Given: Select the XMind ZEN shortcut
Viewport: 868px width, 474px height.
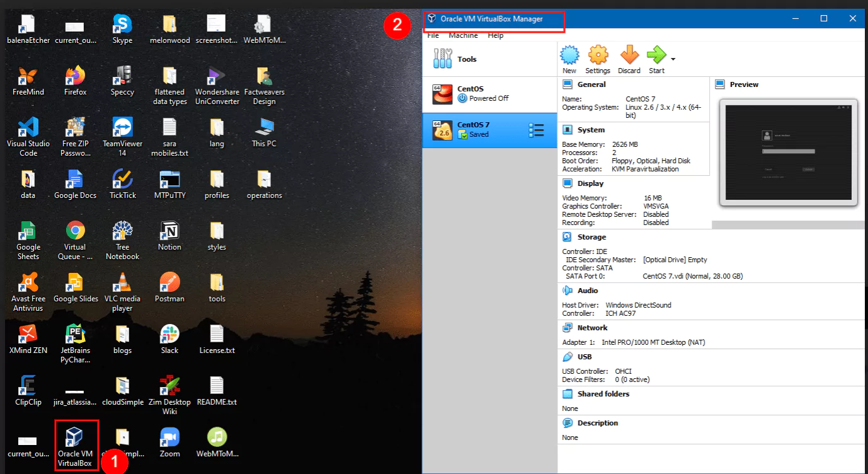Looking at the screenshot, I should 28,340.
